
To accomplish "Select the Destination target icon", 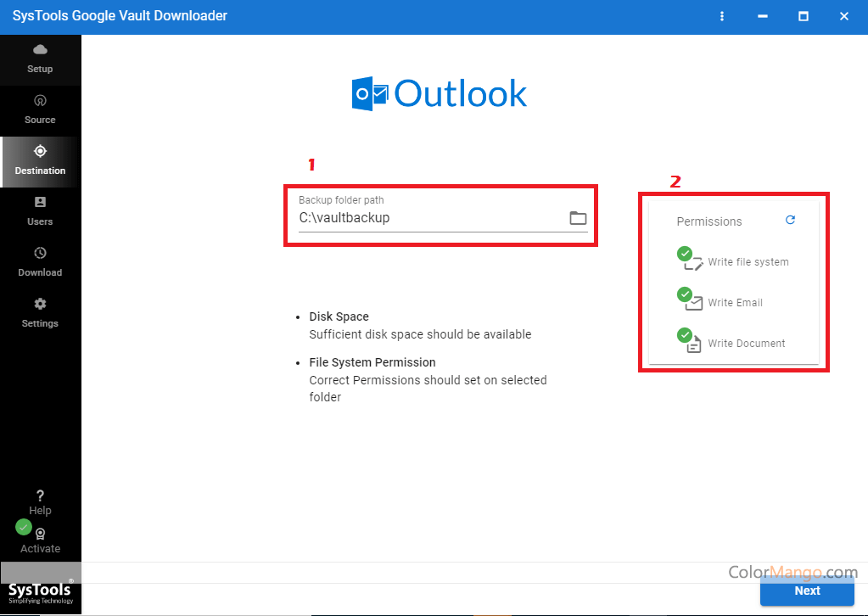I will (x=40, y=152).
